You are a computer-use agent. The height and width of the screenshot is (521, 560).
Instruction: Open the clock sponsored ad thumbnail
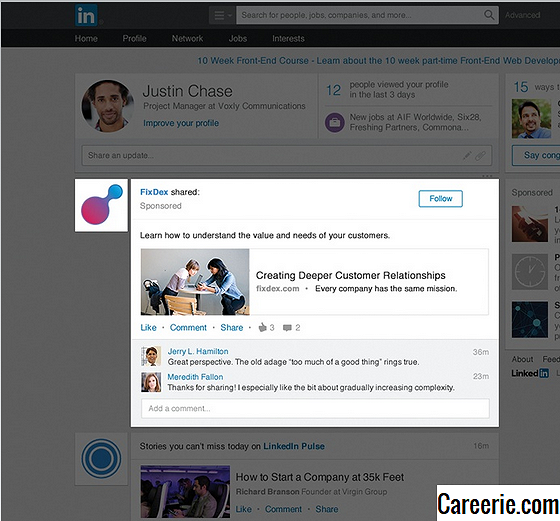coord(530,272)
